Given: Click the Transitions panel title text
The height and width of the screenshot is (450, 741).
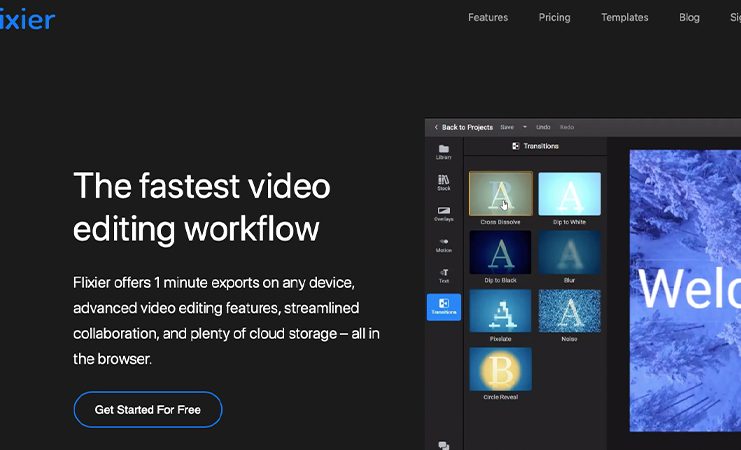Looking at the screenshot, I should point(541,146).
